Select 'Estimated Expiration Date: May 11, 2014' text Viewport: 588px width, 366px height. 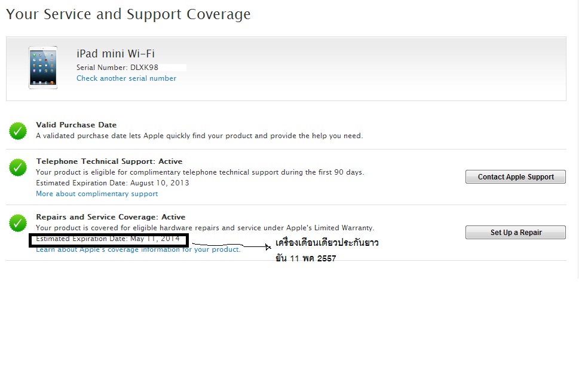pyautogui.click(x=108, y=239)
